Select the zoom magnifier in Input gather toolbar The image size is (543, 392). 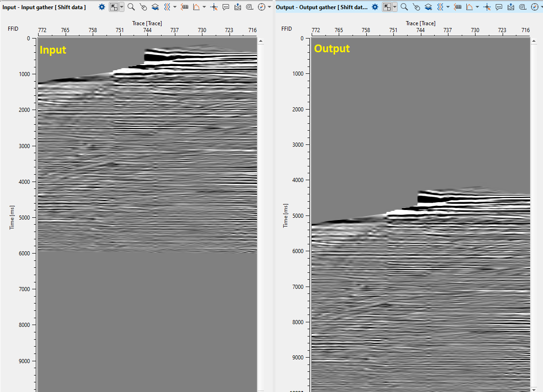[x=131, y=7]
